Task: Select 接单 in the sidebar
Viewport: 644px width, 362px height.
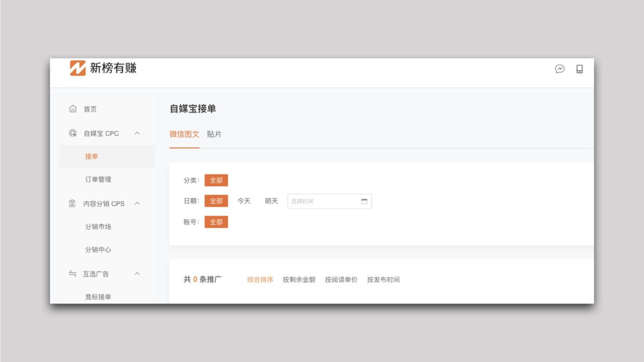Action: 107,156
